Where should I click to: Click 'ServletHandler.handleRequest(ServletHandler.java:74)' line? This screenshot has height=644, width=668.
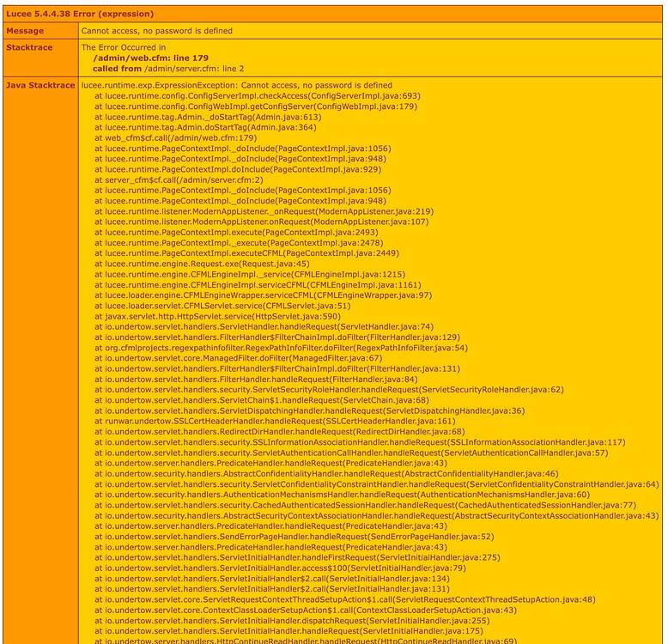pos(264,326)
